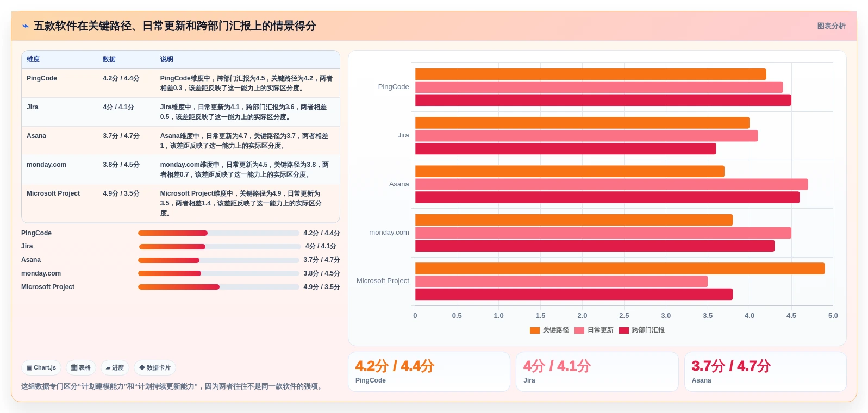
Task: Click table cell '3.7分 / 4.7分'
Action: (121, 136)
